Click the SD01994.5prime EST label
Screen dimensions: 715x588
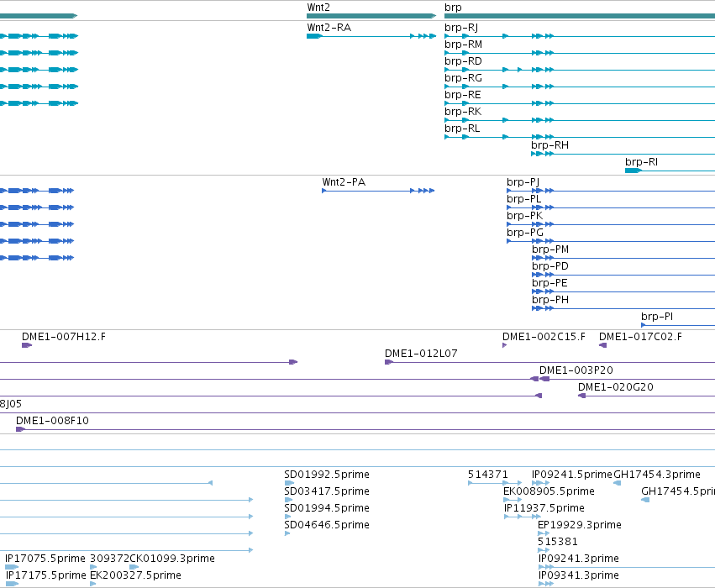tap(327, 508)
